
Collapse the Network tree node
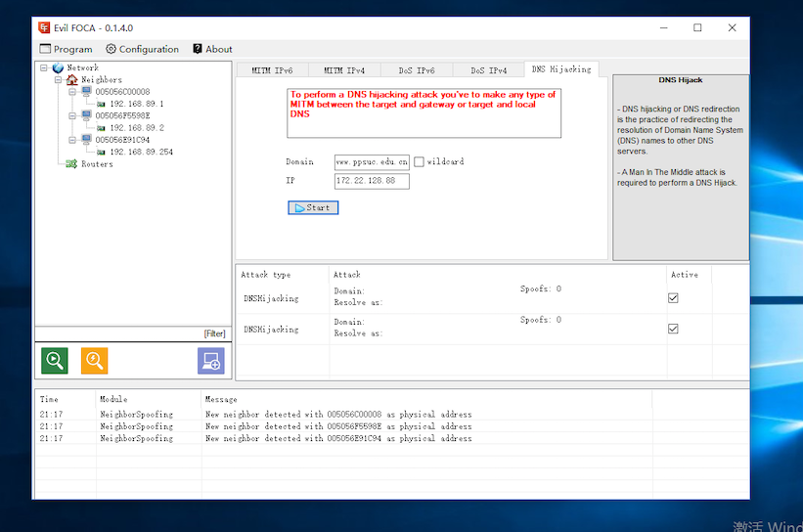point(44,67)
